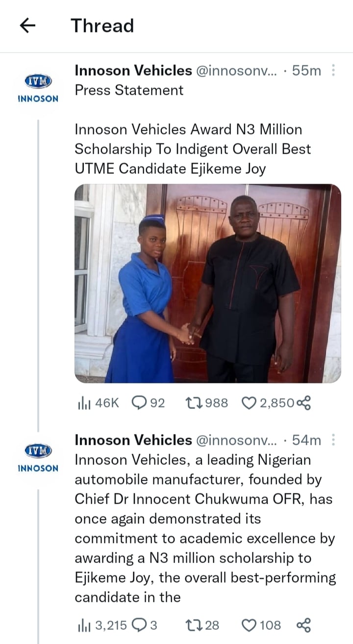
Task: Open the second tweet body text
Action: pos(205,528)
